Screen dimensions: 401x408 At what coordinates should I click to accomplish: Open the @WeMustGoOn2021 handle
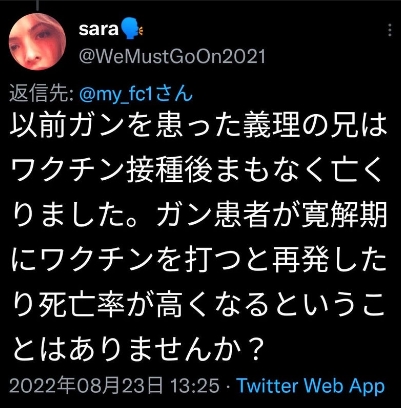[172, 56]
